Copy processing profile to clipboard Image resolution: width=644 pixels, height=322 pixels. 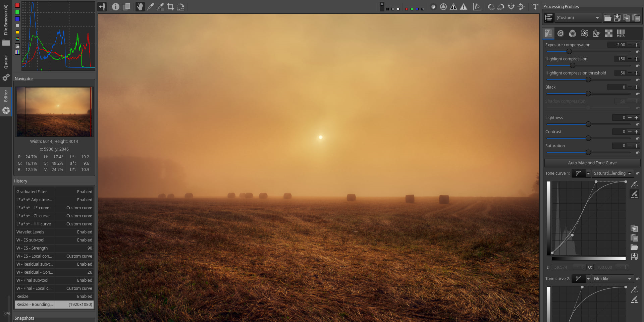tap(627, 18)
